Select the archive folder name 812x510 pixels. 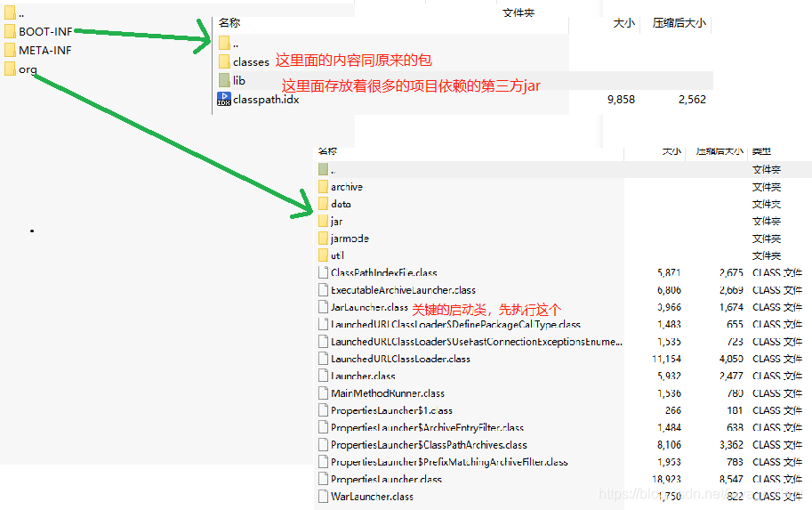[x=347, y=187]
